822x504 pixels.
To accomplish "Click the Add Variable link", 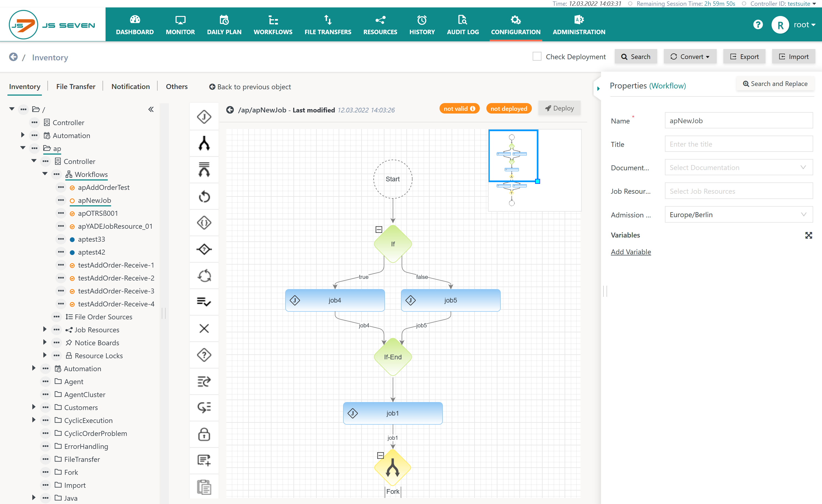I will 630,252.
